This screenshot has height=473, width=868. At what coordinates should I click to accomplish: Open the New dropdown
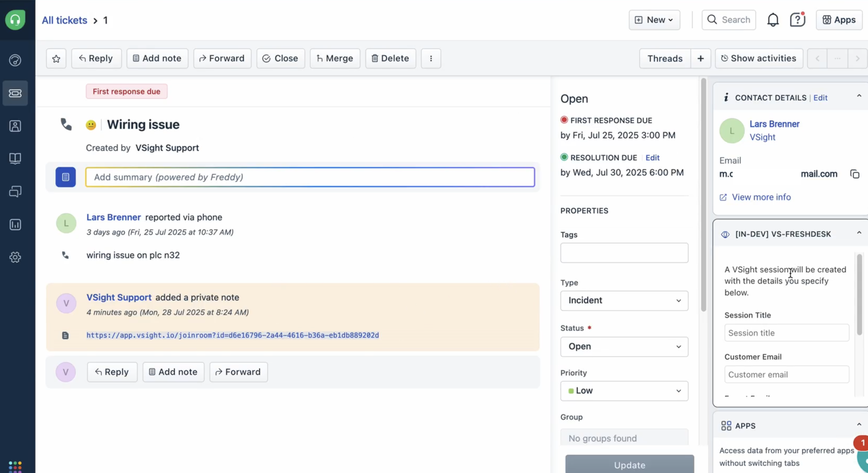point(654,20)
